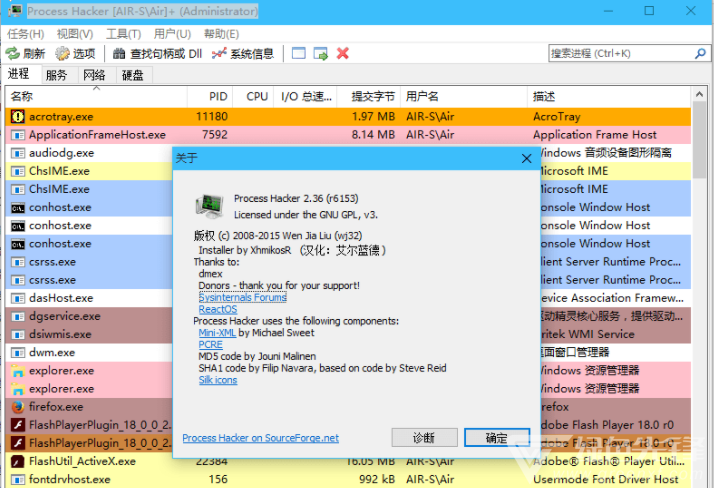Sort by the I/O 总速 column header
Image resolution: width=714 pixels, height=488 pixels.
[305, 97]
